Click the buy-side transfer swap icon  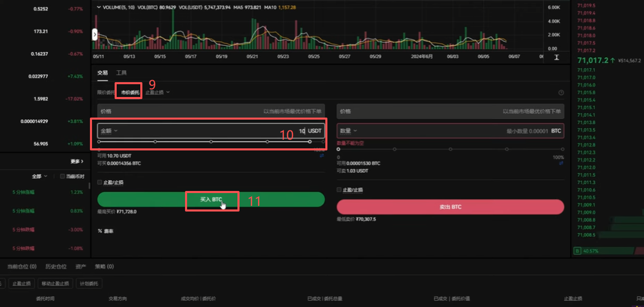click(322, 156)
